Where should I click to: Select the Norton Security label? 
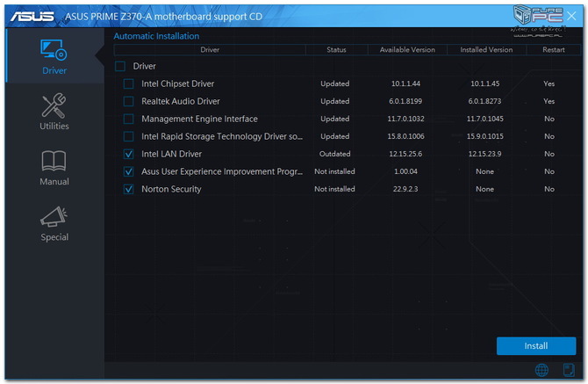pos(171,189)
